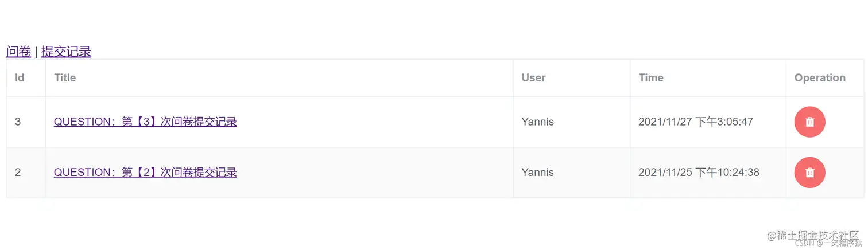The width and height of the screenshot is (868, 250).
Task: Delete submission record 2 with trash icon
Action: coord(809,173)
